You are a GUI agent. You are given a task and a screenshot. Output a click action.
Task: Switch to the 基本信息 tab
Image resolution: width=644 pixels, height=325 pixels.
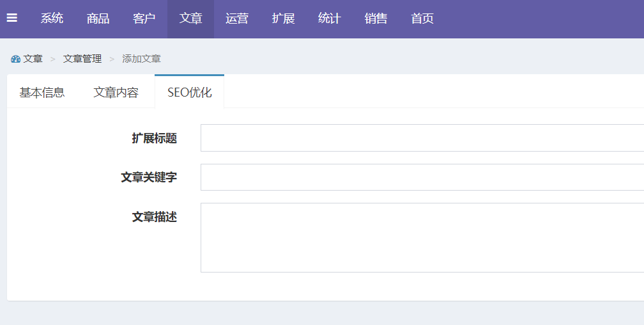42,92
